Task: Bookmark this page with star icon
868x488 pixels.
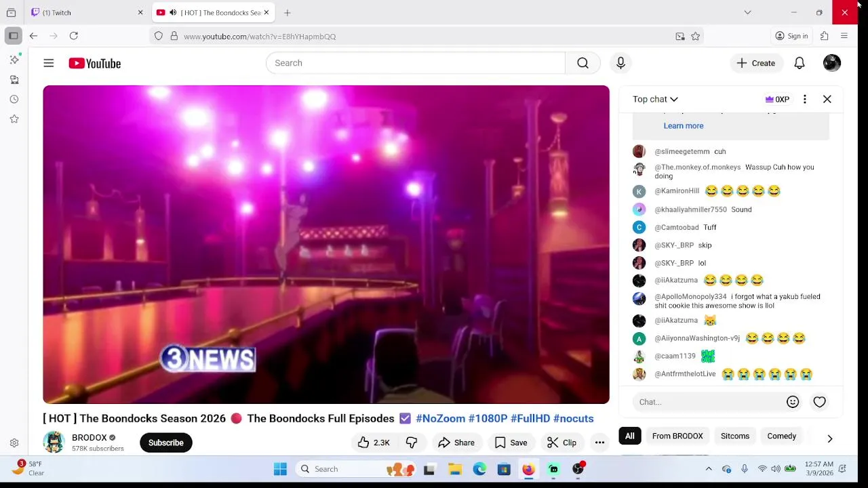Action: point(695,36)
